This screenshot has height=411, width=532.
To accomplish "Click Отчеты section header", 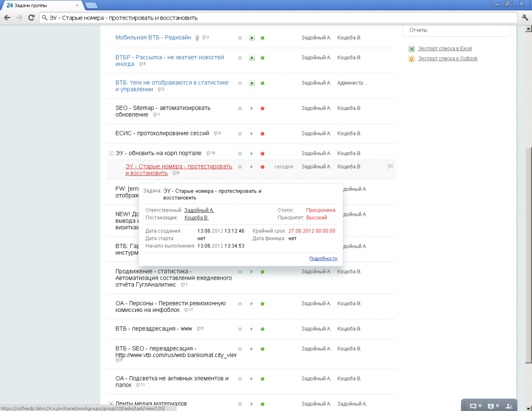I will point(418,30).
